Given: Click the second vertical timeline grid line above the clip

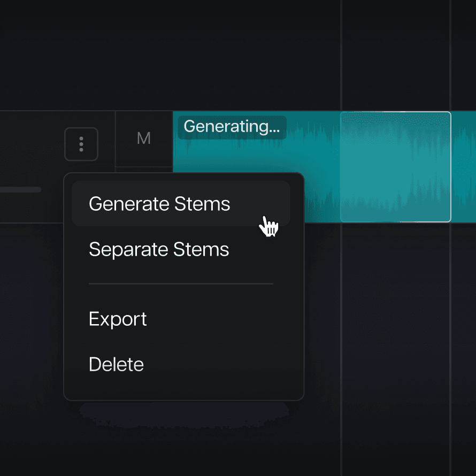Looking at the screenshot, I should (x=450, y=53).
